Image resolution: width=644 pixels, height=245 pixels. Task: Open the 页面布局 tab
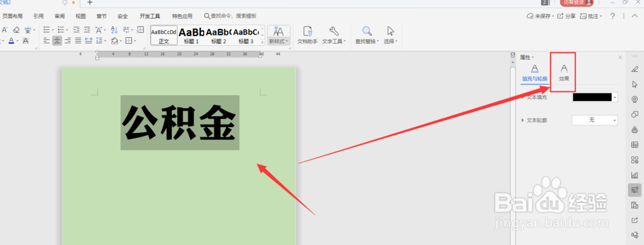(12, 17)
